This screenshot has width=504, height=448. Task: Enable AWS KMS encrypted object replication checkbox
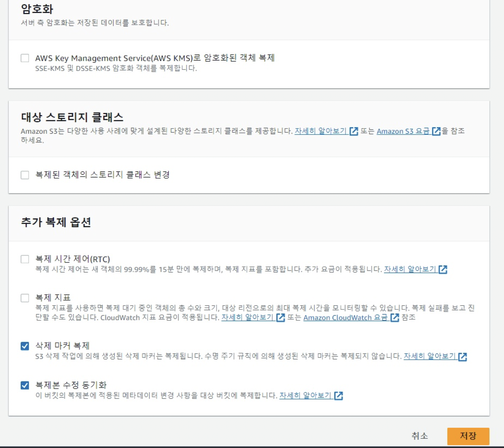pos(25,58)
